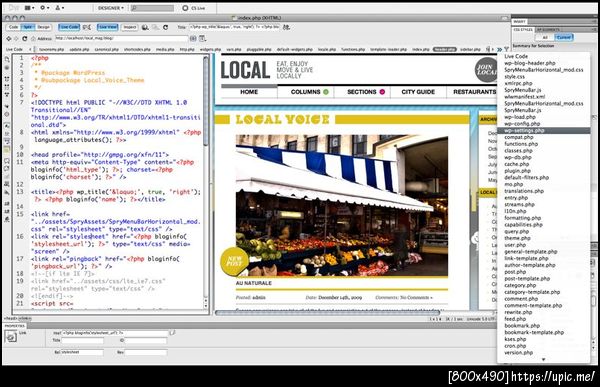Click the Back arrow in browser navigation bar
This screenshot has height=387, width=600.
point(8,38)
